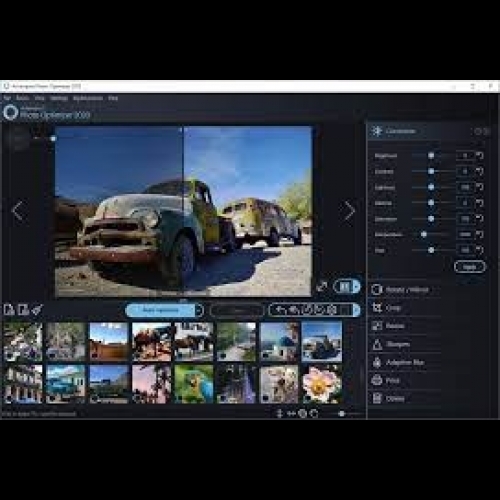Screen dimensions: 500x500
Task: Select the horses thumbnail
Action: coord(194,342)
